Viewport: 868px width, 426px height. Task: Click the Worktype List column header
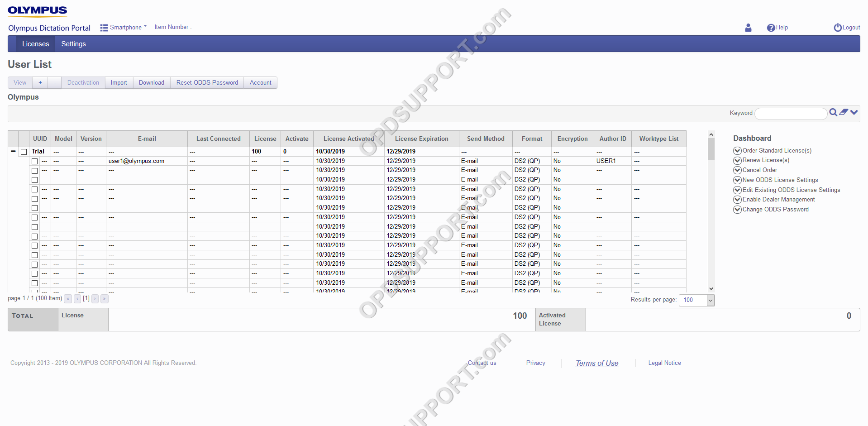click(x=659, y=139)
